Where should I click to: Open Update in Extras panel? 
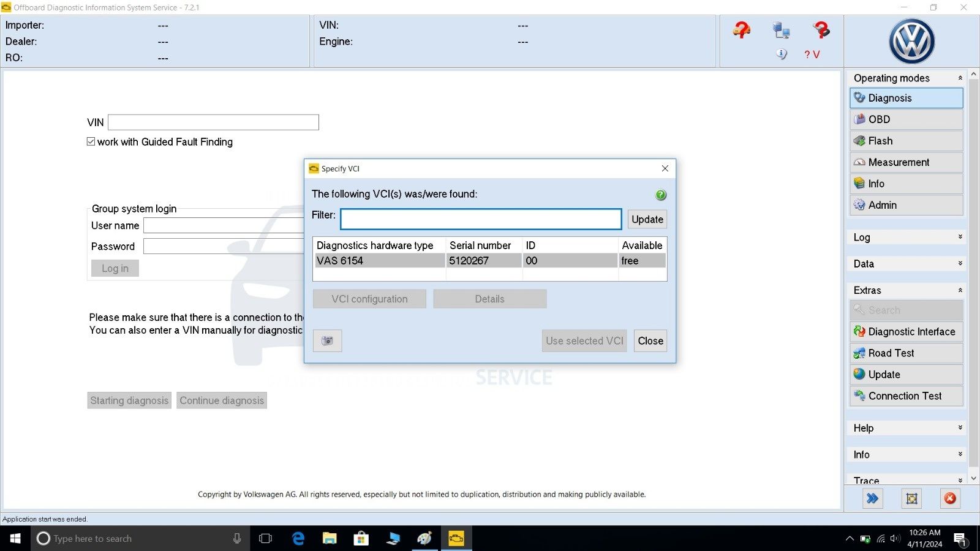click(907, 375)
